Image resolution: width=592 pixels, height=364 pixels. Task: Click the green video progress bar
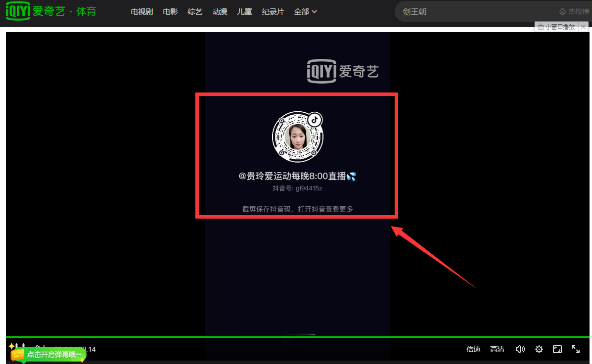(x=298, y=336)
